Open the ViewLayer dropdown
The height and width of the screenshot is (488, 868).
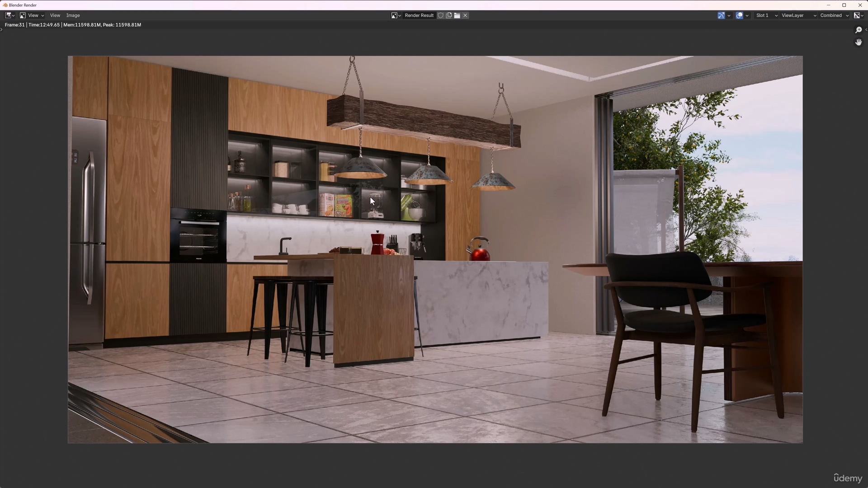pyautogui.click(x=798, y=15)
